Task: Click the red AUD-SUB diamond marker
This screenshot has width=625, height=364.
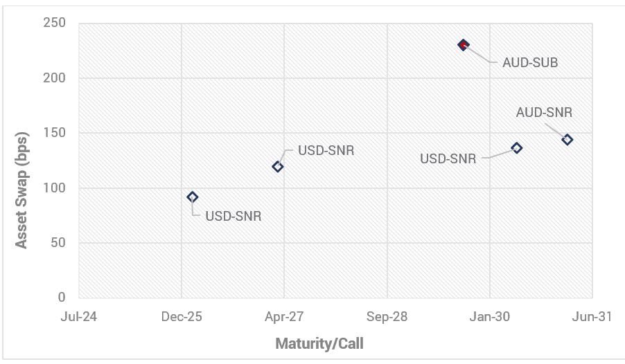Action: pyautogui.click(x=464, y=45)
